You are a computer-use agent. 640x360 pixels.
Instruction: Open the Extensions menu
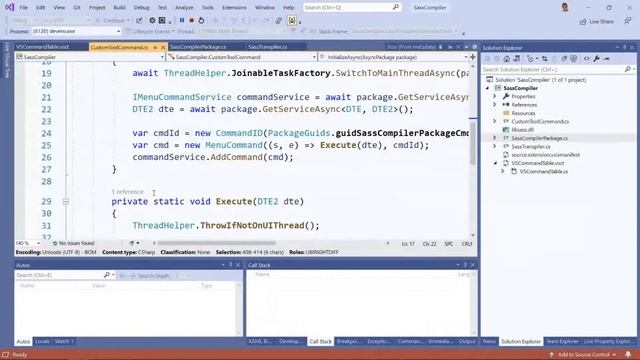tap(234, 7)
